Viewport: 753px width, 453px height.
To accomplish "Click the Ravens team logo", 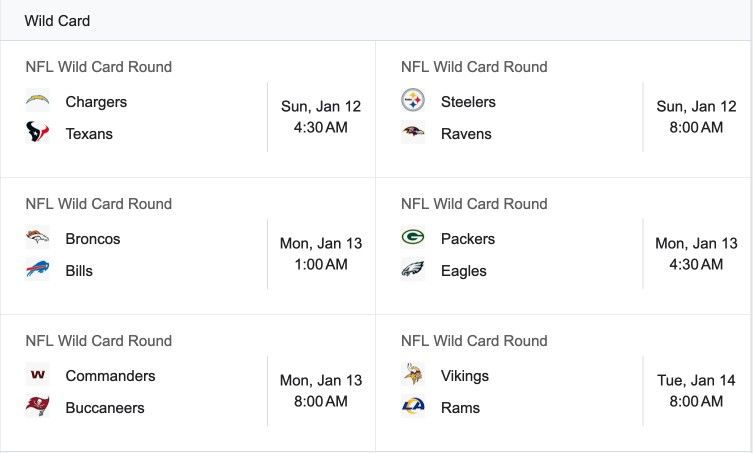I will coord(413,132).
